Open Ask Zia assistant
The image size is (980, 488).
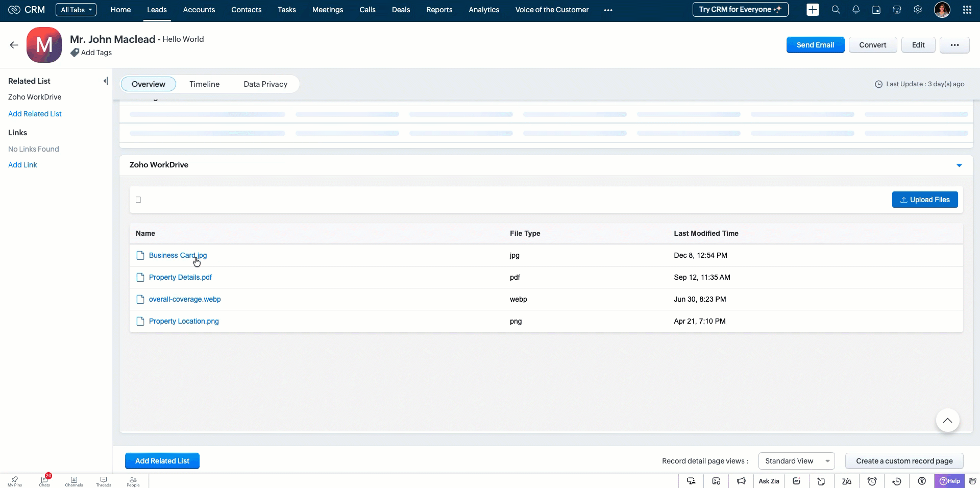(769, 481)
